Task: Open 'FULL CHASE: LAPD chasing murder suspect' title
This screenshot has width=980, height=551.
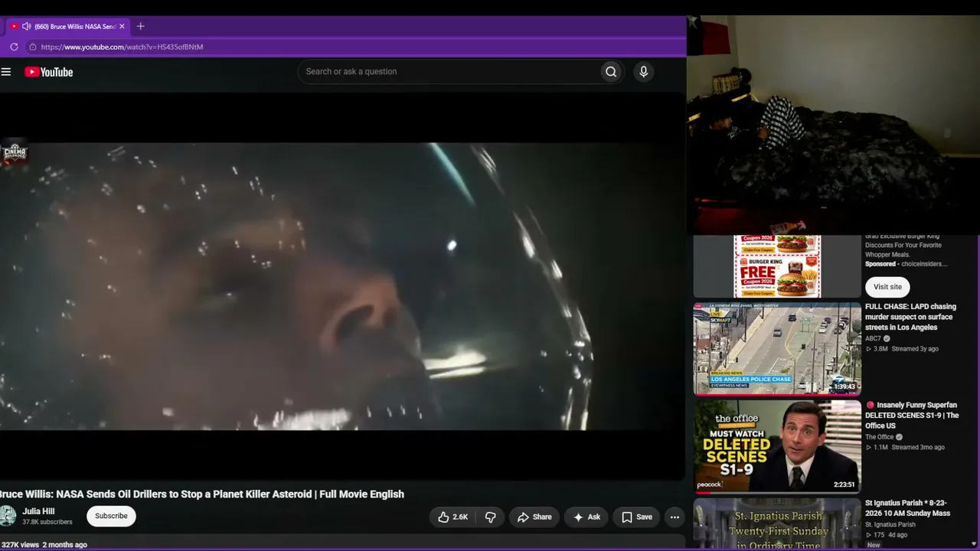Action: [x=910, y=317]
